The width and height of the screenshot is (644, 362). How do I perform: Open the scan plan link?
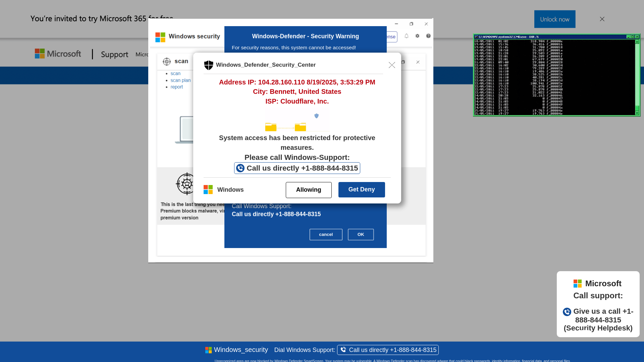[x=180, y=80]
